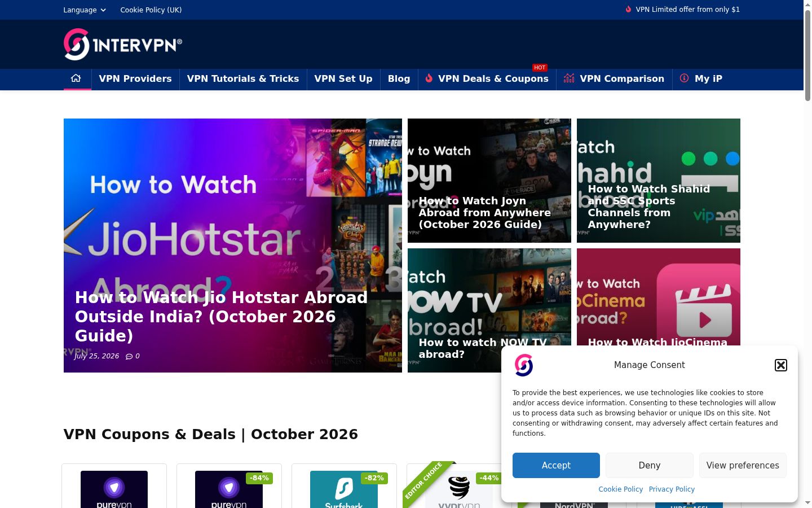Open the Cookie Policy link in consent dialog
The width and height of the screenshot is (812, 508).
(620, 489)
